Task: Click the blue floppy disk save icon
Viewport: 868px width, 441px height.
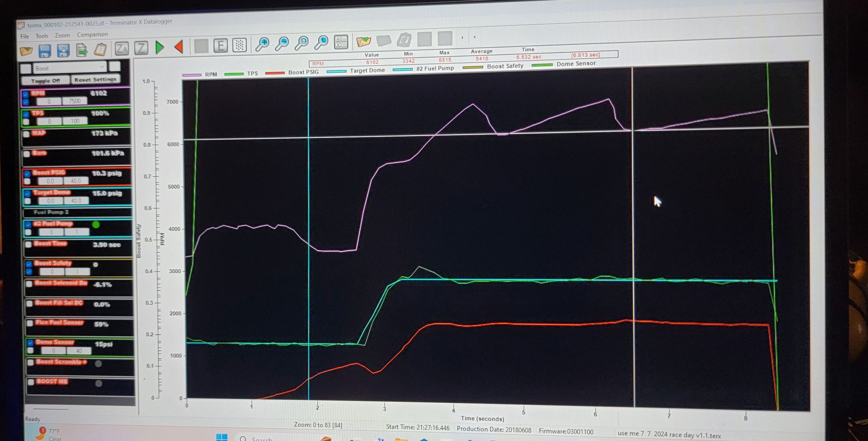Action: click(x=45, y=51)
